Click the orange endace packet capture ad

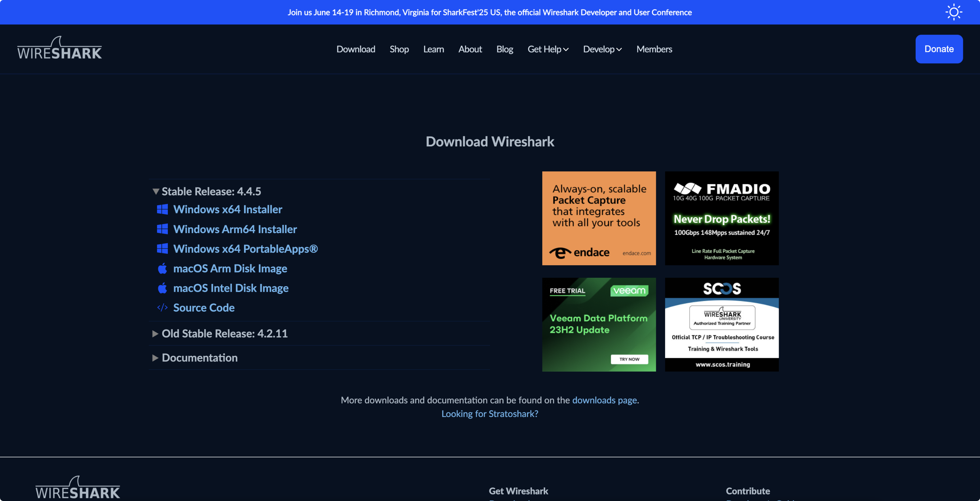[599, 218]
